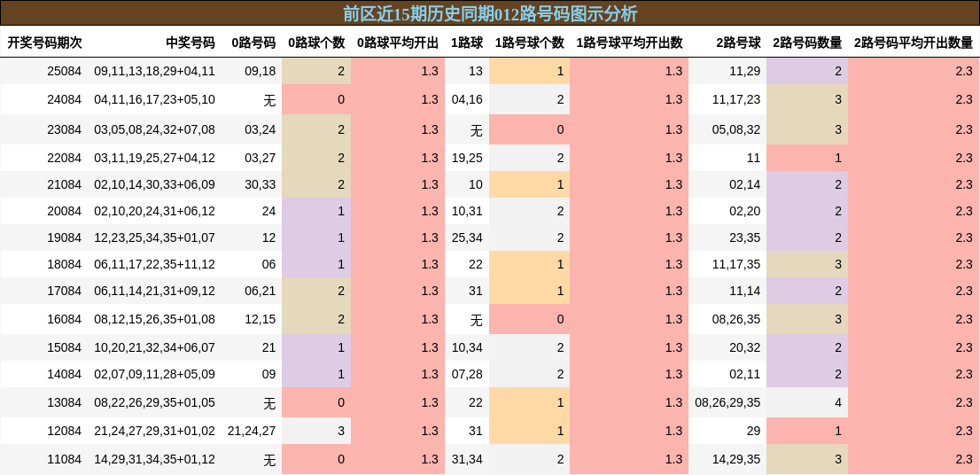Screen dimensions: 980x475
Task: Select issue number 17084
Action: [x=65, y=291]
